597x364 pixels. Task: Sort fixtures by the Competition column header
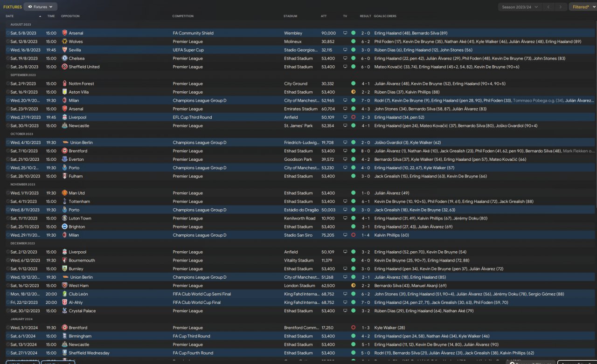tap(183, 16)
